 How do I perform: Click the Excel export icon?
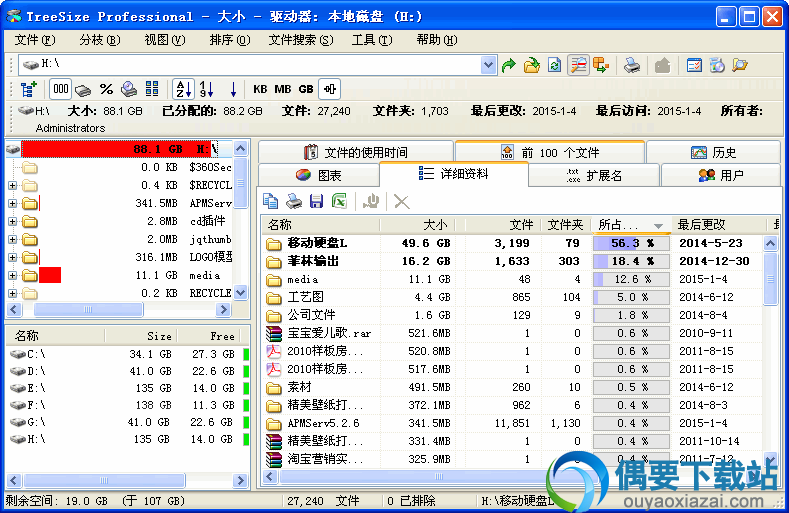tap(340, 201)
